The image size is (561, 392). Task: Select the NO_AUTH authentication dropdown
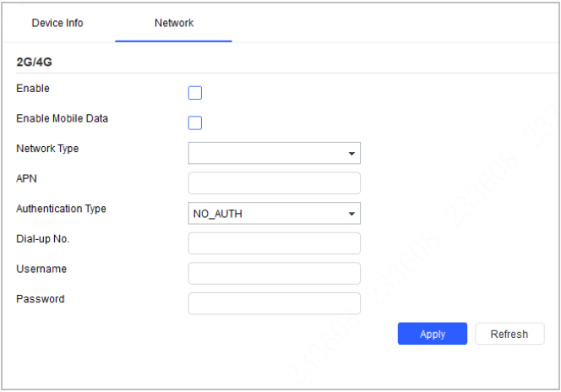click(x=275, y=214)
